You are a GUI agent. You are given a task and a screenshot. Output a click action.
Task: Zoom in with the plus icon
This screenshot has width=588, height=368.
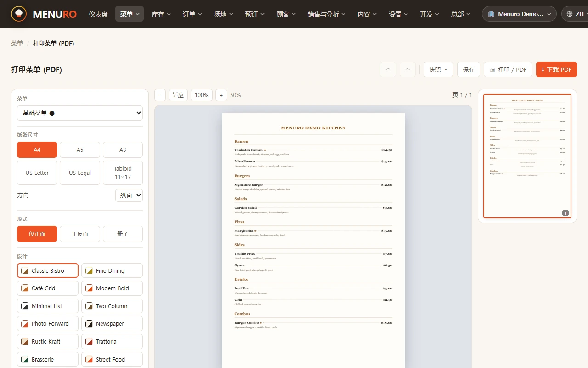coord(221,95)
